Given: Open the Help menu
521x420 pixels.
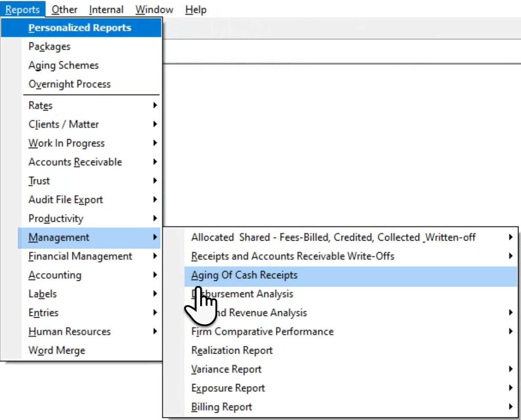Looking at the screenshot, I should click(196, 9).
